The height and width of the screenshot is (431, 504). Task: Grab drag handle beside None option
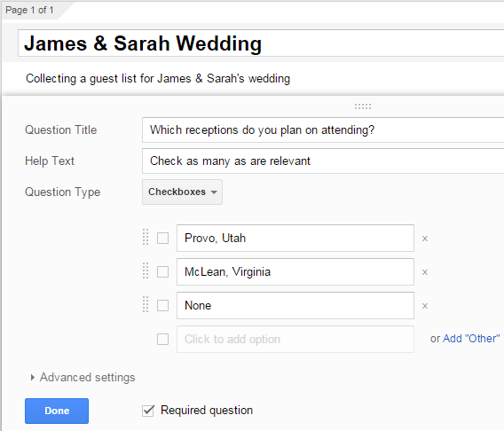coord(146,304)
